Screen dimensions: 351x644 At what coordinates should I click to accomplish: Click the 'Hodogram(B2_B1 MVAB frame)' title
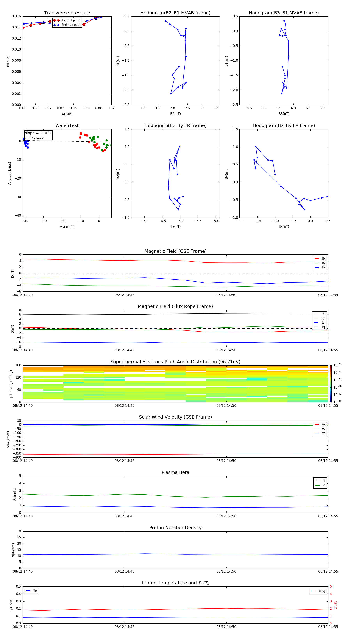click(x=175, y=13)
